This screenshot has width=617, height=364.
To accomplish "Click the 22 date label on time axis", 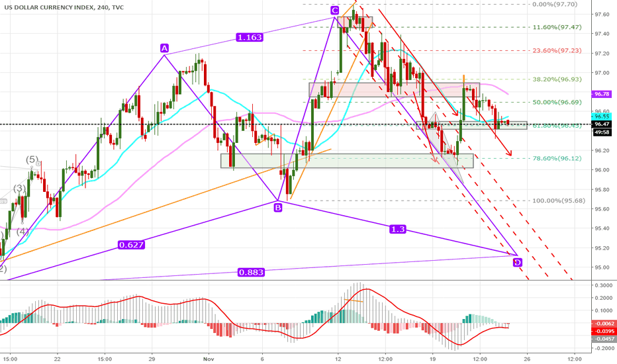I will click(x=58, y=359).
